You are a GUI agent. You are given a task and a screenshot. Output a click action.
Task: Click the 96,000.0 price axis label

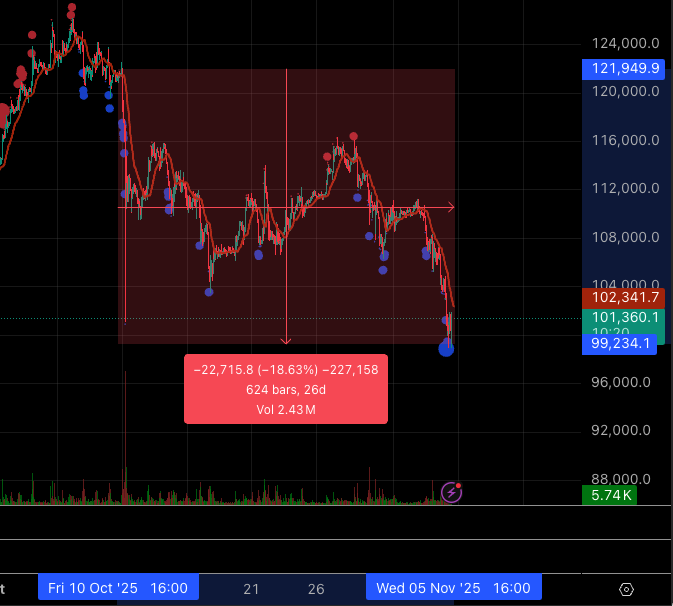coord(621,382)
